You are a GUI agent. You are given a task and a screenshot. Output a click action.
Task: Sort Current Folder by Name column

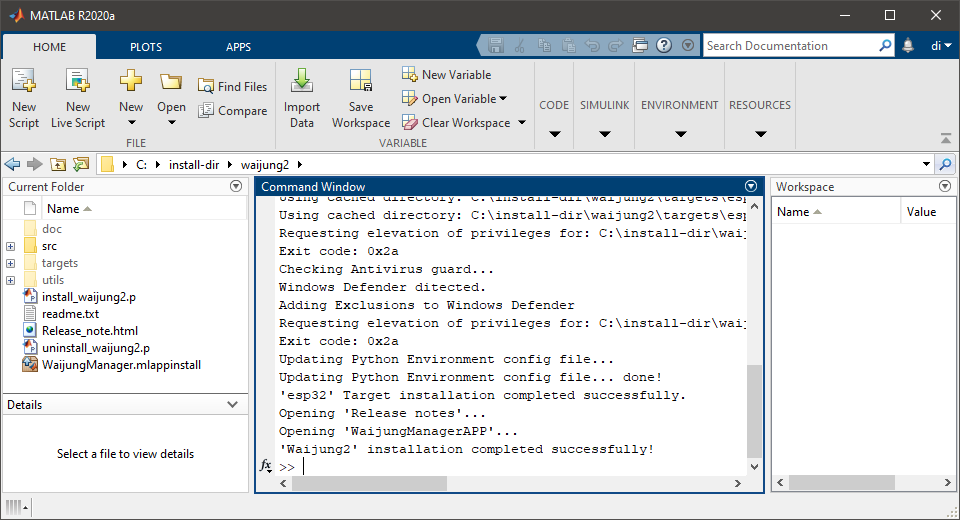pos(69,209)
